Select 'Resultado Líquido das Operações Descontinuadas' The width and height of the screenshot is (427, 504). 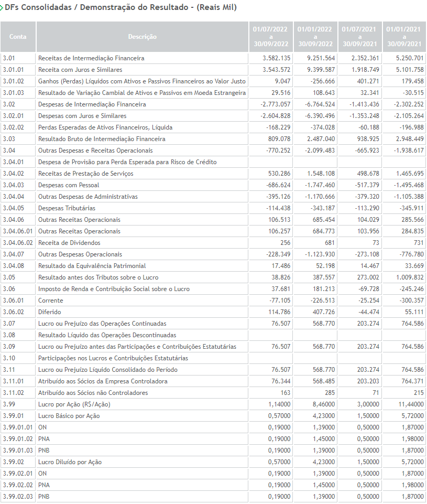(x=107, y=336)
